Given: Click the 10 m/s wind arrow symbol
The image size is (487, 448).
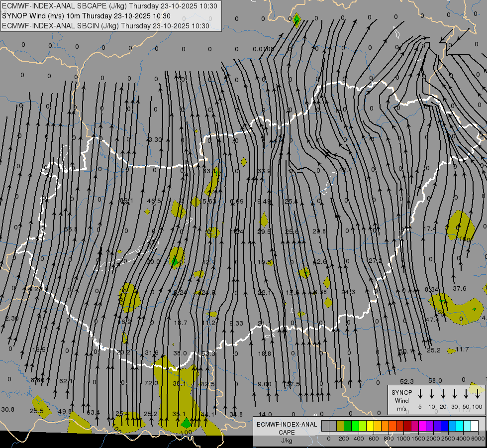Looking at the screenshot, I should click(x=432, y=394).
